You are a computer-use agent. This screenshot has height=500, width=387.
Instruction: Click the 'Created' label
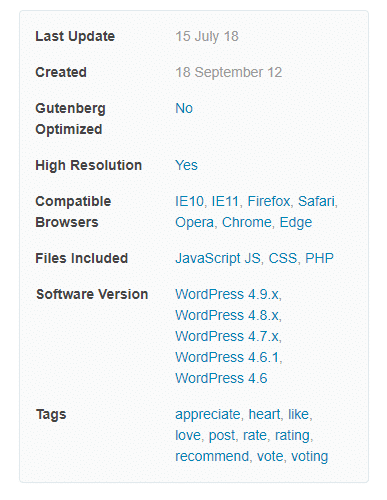click(x=61, y=72)
